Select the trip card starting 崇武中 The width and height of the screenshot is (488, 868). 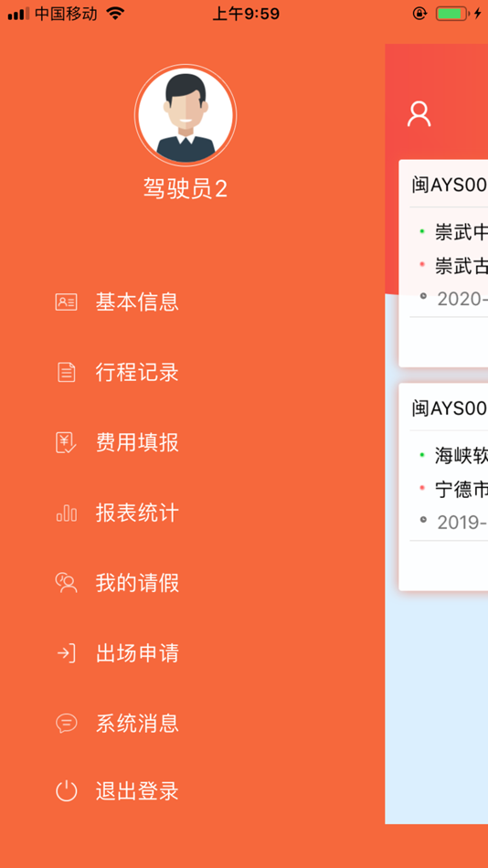[443, 263]
